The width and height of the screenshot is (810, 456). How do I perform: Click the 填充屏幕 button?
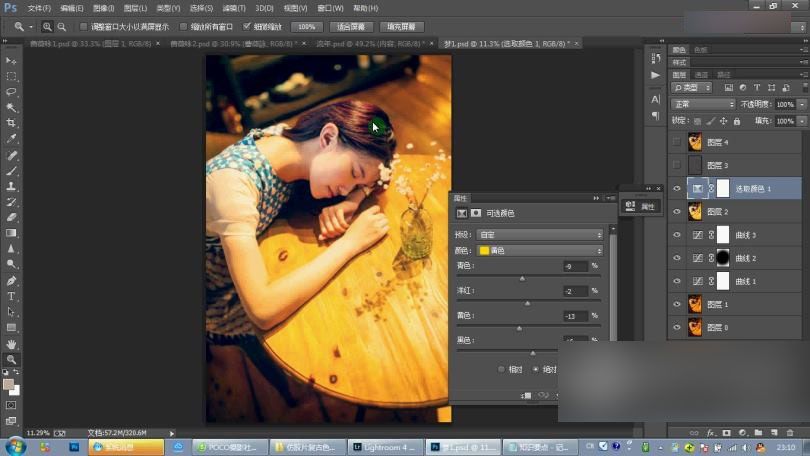click(x=401, y=27)
